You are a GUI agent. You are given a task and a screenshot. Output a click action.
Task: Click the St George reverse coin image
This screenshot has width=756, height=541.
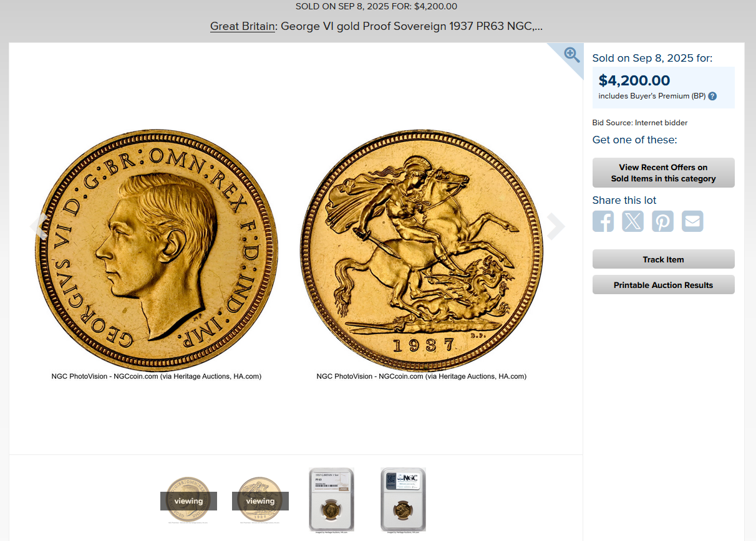(422, 251)
